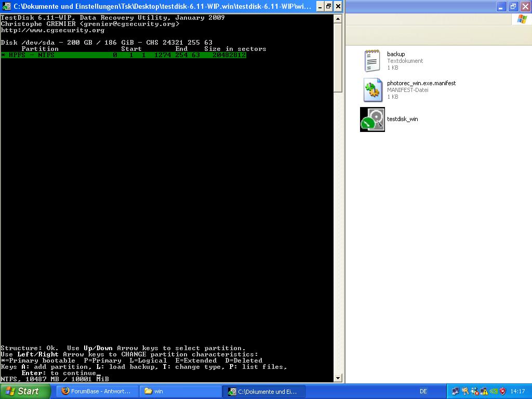Open the Messenger tray icon with red X
532x399 pixels.
point(474,391)
